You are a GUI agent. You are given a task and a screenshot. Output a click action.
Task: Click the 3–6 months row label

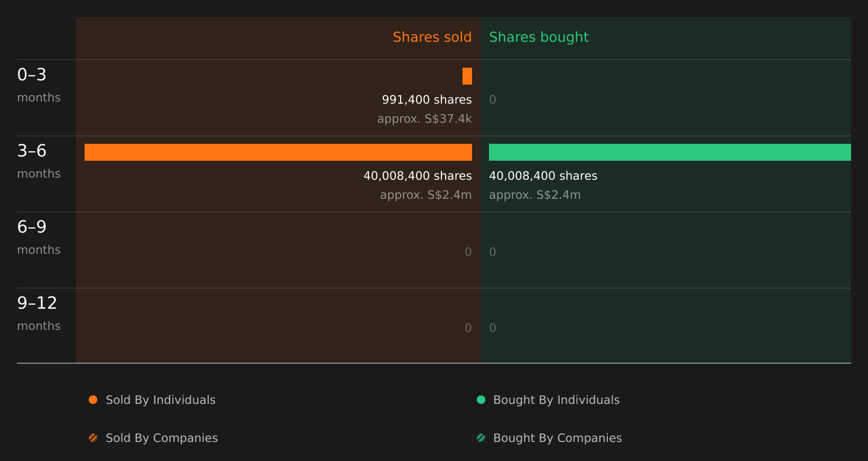tap(39, 161)
